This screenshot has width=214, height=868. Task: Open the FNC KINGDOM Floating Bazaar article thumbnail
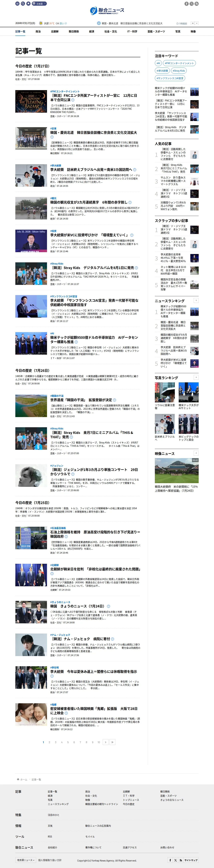(31, 101)
